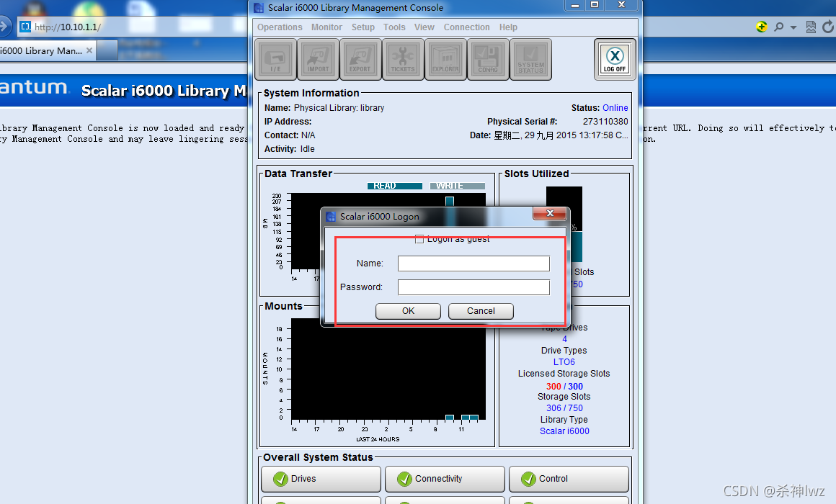The height and width of the screenshot is (504, 836).
Task: Click the browser search magnifier icon
Action: tap(779, 27)
